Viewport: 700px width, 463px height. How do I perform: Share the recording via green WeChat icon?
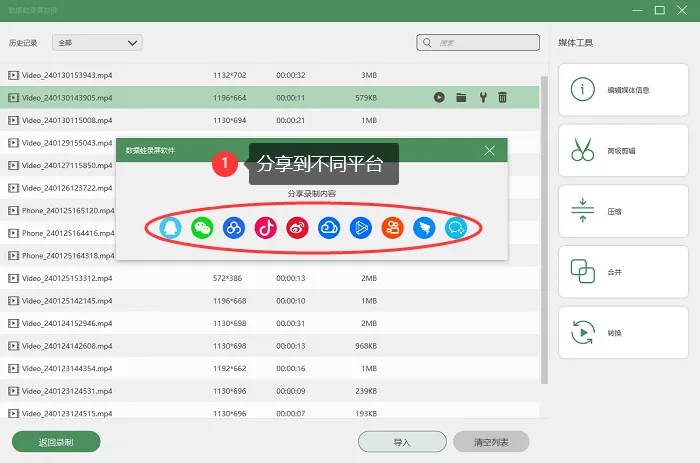tap(202, 228)
